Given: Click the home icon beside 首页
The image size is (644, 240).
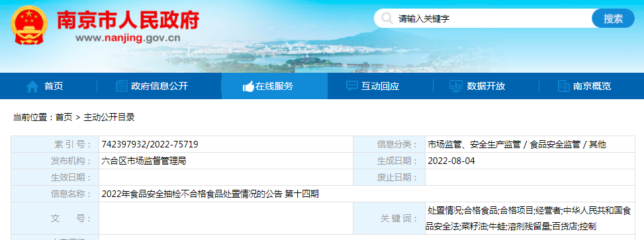Looking at the screenshot, I should pos(32,86).
